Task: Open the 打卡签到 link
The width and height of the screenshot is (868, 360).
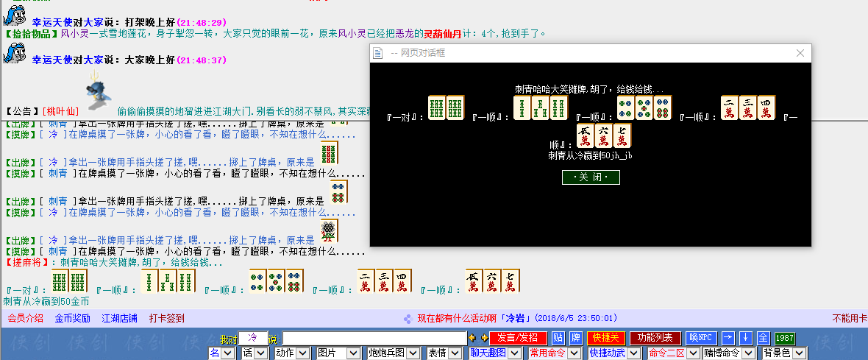Action: (167, 319)
